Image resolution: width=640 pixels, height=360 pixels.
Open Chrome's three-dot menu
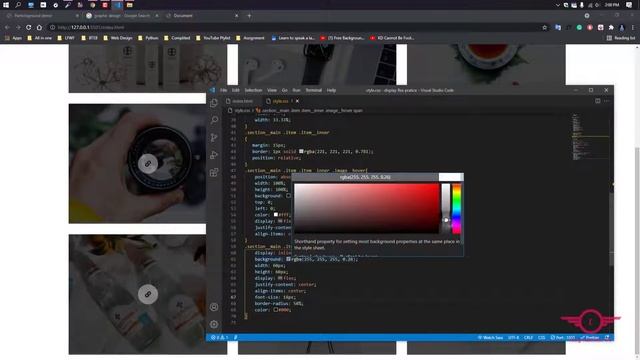(x=633, y=27)
